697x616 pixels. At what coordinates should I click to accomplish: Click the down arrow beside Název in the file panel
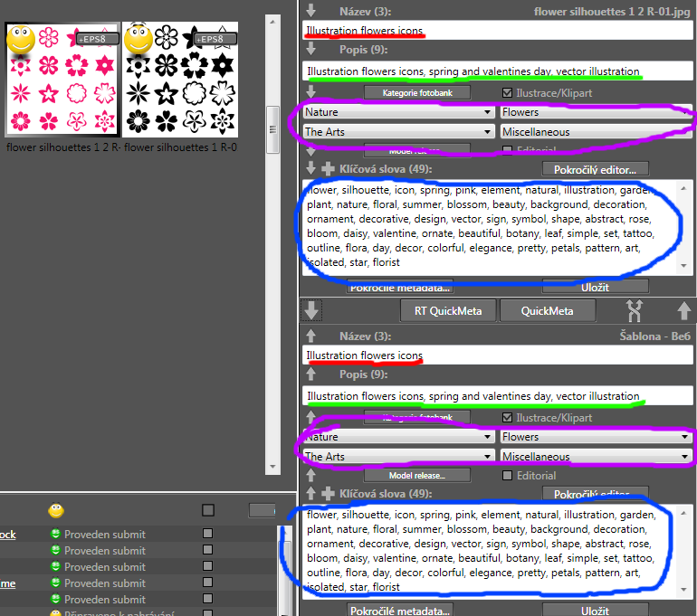coord(310,10)
